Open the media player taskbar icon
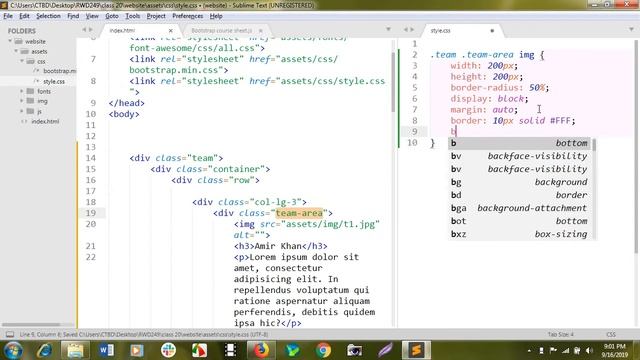This screenshot has height=360, width=640. pyautogui.click(x=137, y=350)
